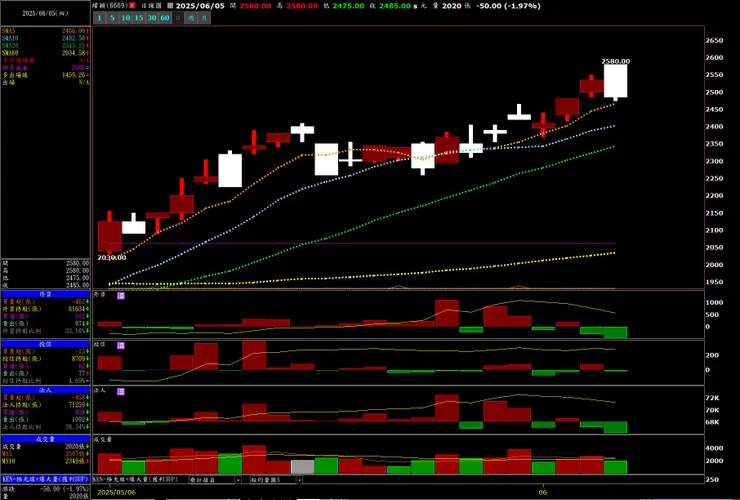
Task: Click the 2030.00 low price label on chart
Action: [x=112, y=258]
